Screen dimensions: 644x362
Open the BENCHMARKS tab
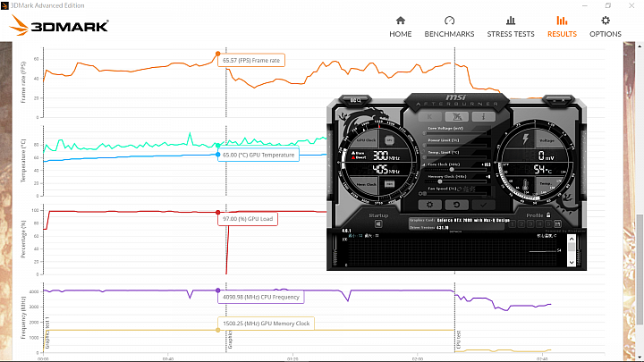449,27
